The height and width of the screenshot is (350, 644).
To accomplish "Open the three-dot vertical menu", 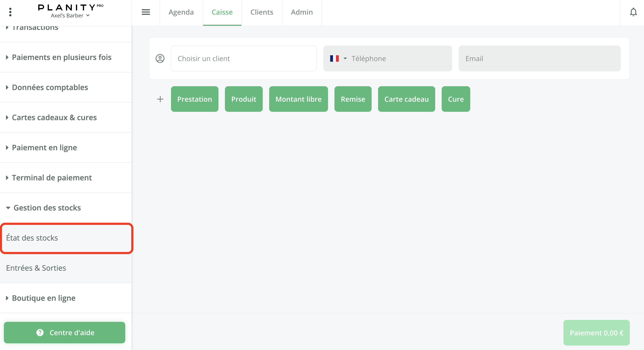I will click(x=10, y=12).
